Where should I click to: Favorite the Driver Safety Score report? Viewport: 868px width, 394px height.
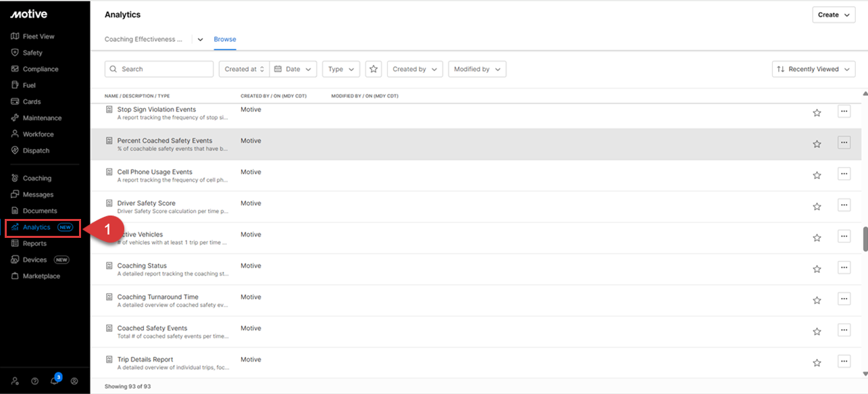(817, 206)
